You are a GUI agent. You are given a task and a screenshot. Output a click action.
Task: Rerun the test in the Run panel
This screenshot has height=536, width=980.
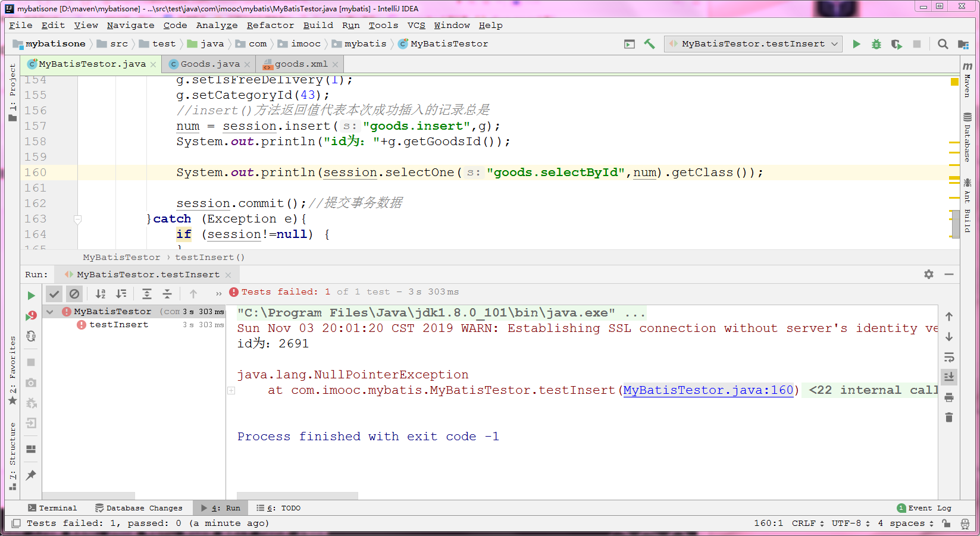tap(32, 296)
